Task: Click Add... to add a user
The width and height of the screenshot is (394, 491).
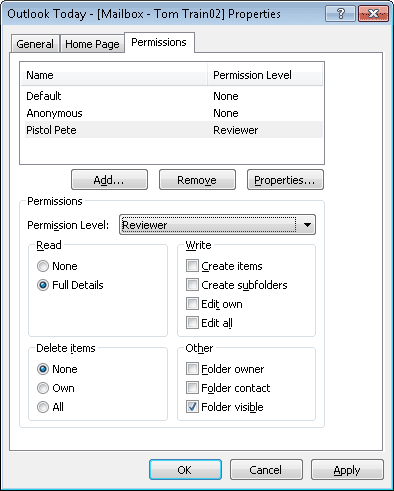Action: point(109,180)
